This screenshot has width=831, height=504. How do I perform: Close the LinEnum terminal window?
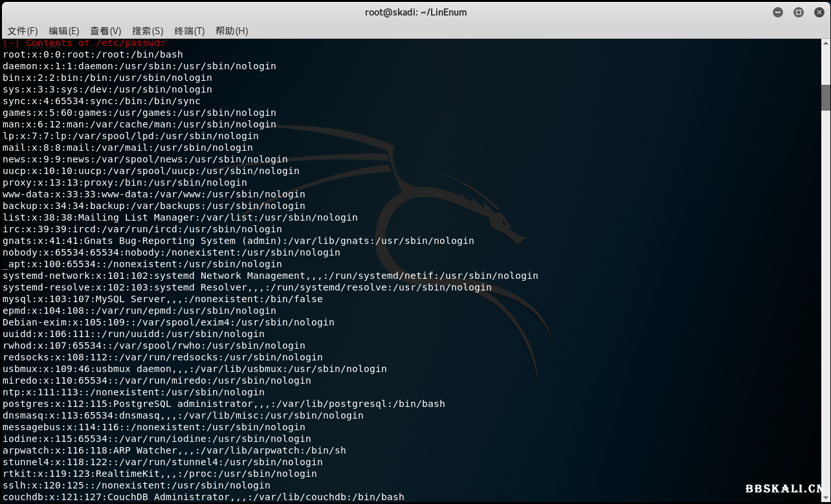coord(818,12)
